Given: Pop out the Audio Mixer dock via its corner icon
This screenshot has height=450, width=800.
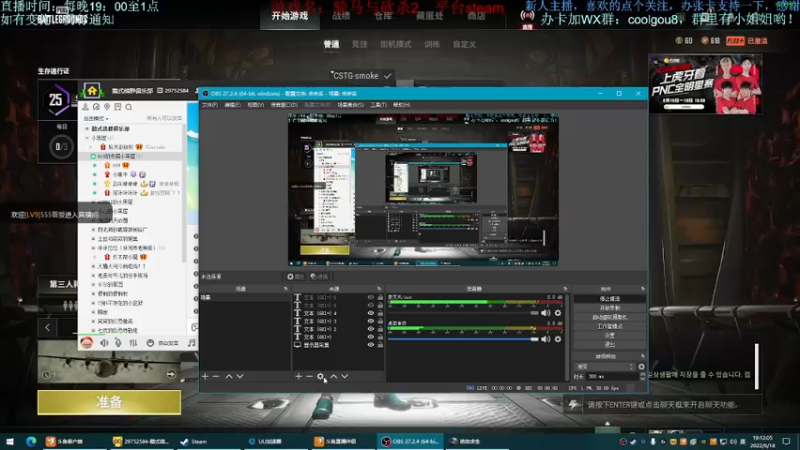Looking at the screenshot, I should [565, 289].
